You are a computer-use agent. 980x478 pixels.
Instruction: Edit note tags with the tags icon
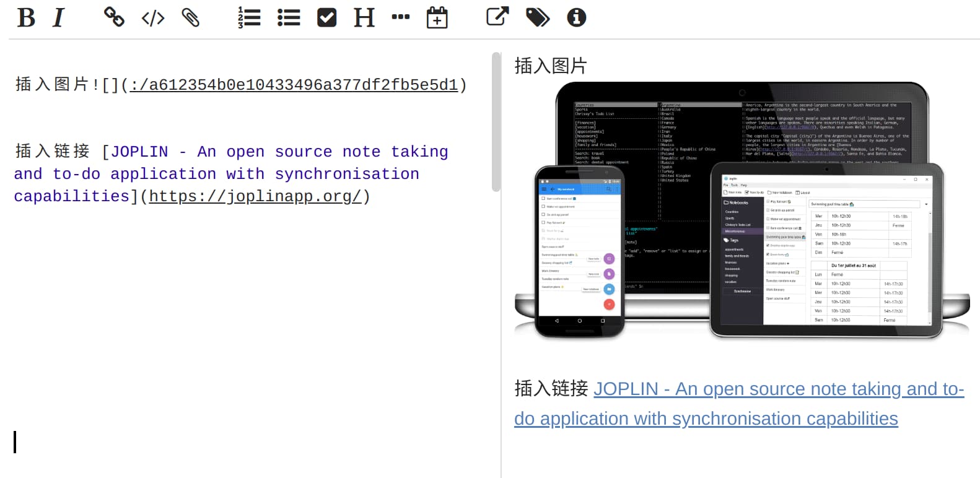point(538,17)
